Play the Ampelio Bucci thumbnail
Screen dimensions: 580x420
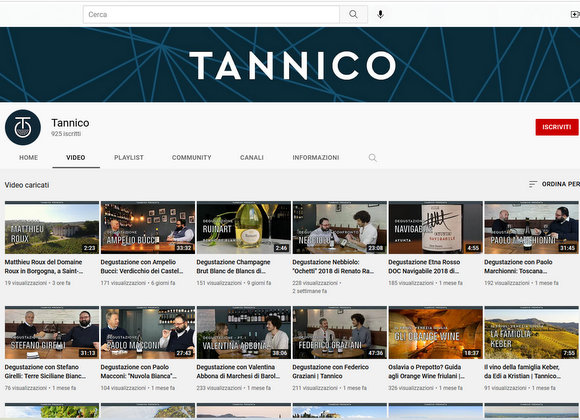pyautogui.click(x=148, y=228)
